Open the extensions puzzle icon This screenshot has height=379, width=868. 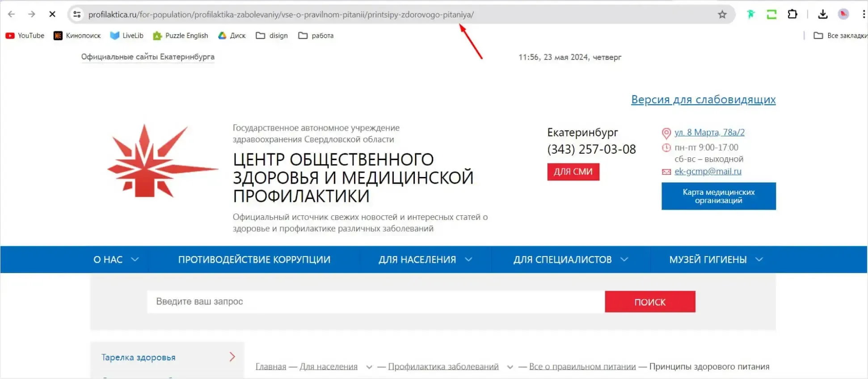click(x=792, y=14)
